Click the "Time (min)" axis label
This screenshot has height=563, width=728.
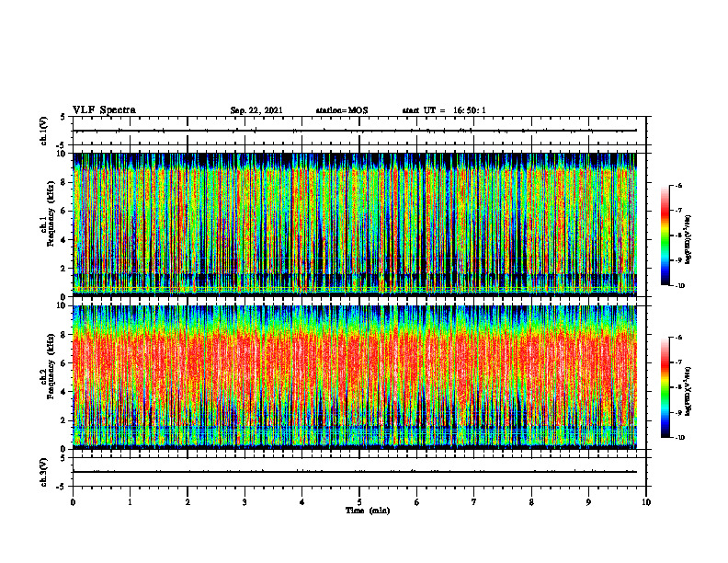coord(368,511)
